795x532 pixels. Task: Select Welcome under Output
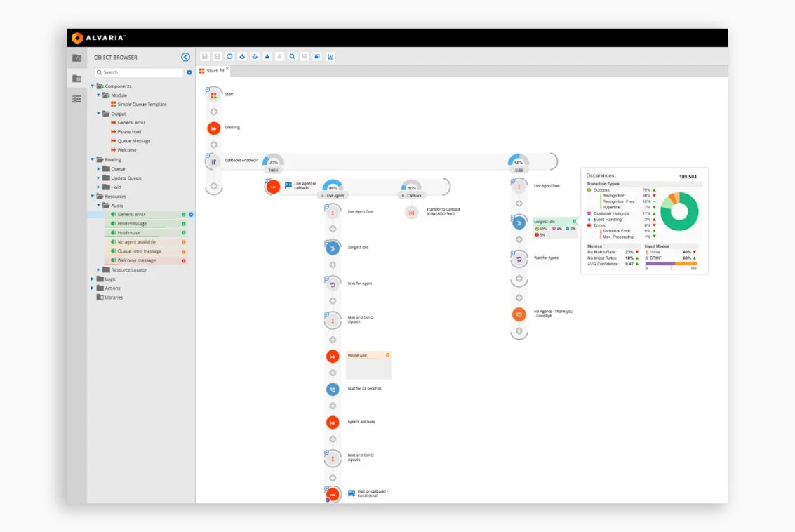point(123,150)
